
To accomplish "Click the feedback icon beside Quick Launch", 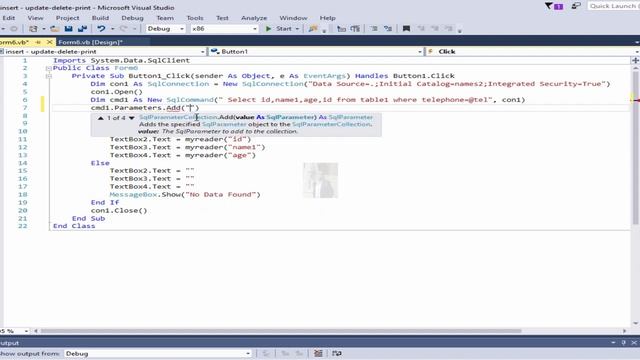I will [576, 6].
